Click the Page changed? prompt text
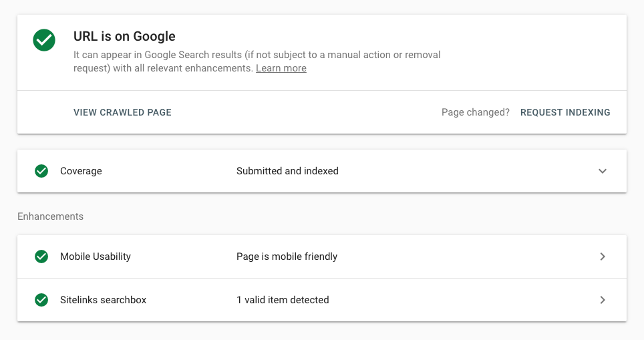 (476, 112)
